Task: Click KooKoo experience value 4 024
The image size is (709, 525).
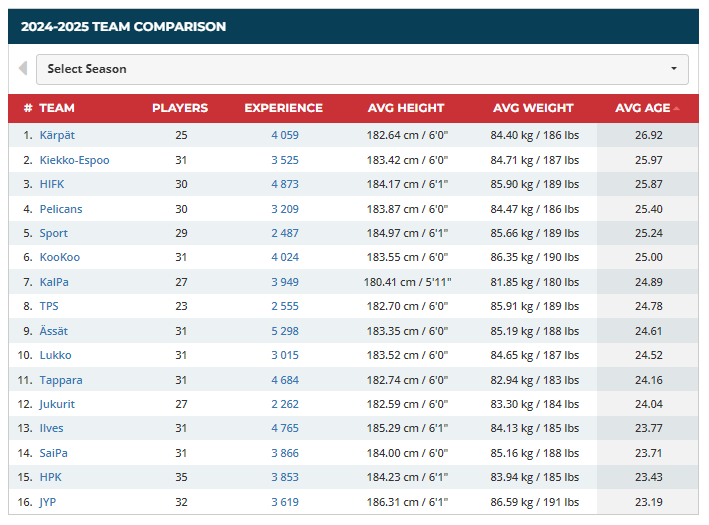Action: 285,257
